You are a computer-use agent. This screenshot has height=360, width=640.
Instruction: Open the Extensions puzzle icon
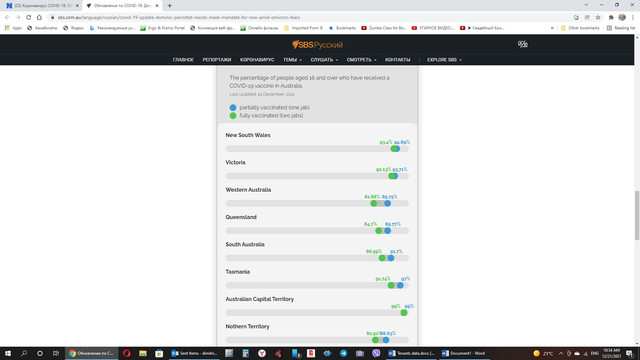click(611, 17)
